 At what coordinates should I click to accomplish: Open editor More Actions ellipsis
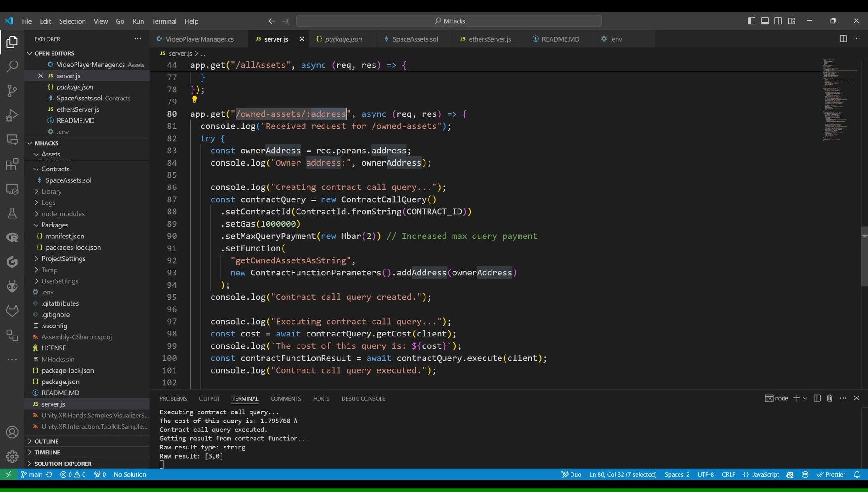[857, 39]
